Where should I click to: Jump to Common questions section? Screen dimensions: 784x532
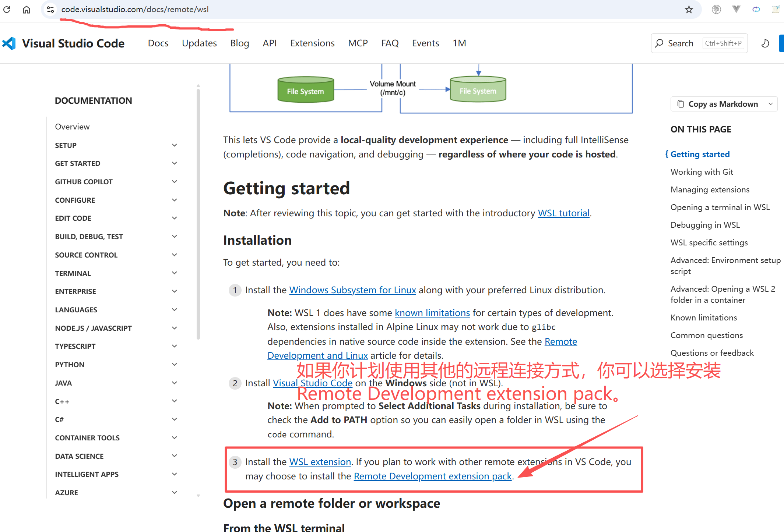(x=707, y=336)
